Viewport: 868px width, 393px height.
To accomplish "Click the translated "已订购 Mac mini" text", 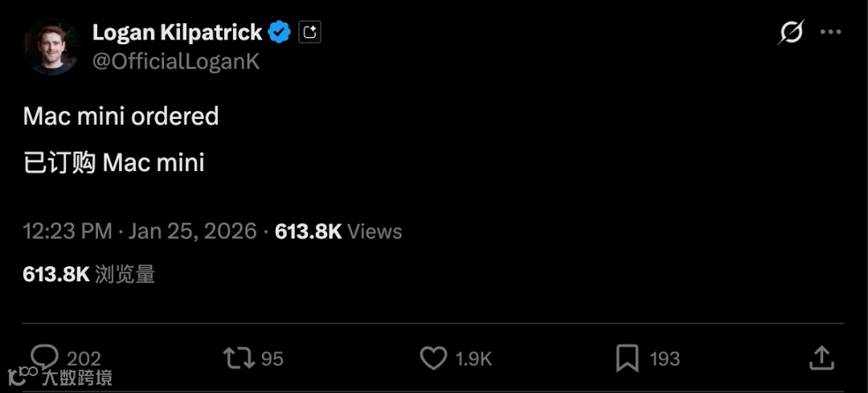I will point(113,162).
